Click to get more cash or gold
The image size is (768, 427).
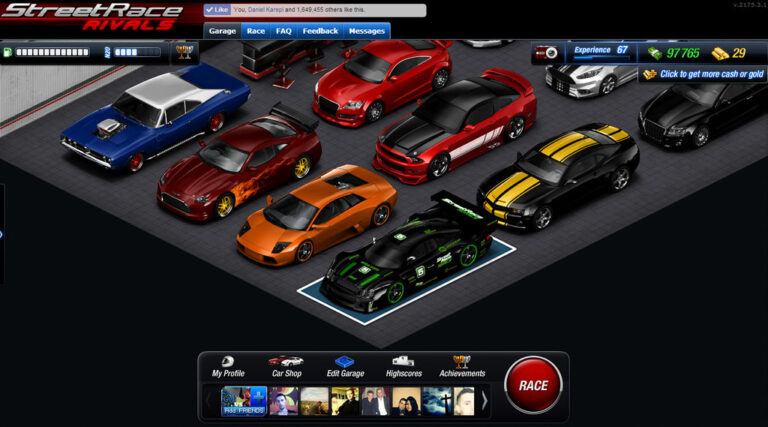pyautogui.click(x=703, y=74)
